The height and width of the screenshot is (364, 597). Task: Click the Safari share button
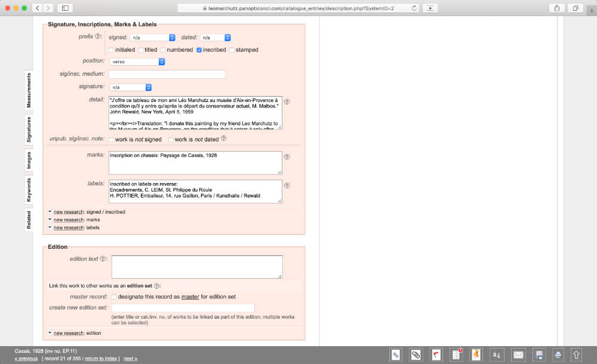coord(557,8)
